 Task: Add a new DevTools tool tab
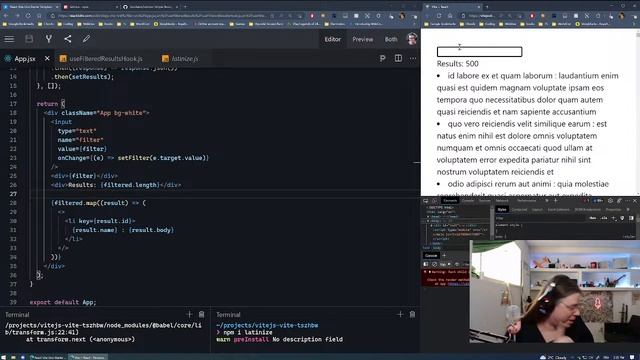(x=556, y=201)
